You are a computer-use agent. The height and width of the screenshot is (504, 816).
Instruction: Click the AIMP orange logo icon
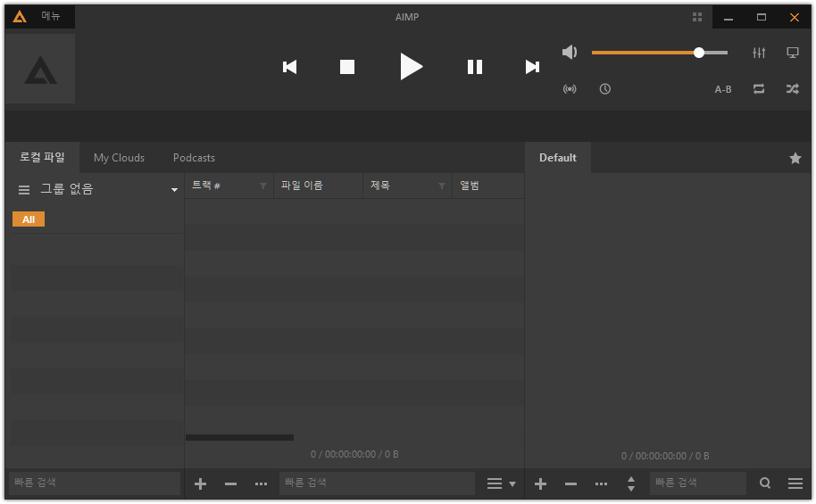(x=20, y=17)
